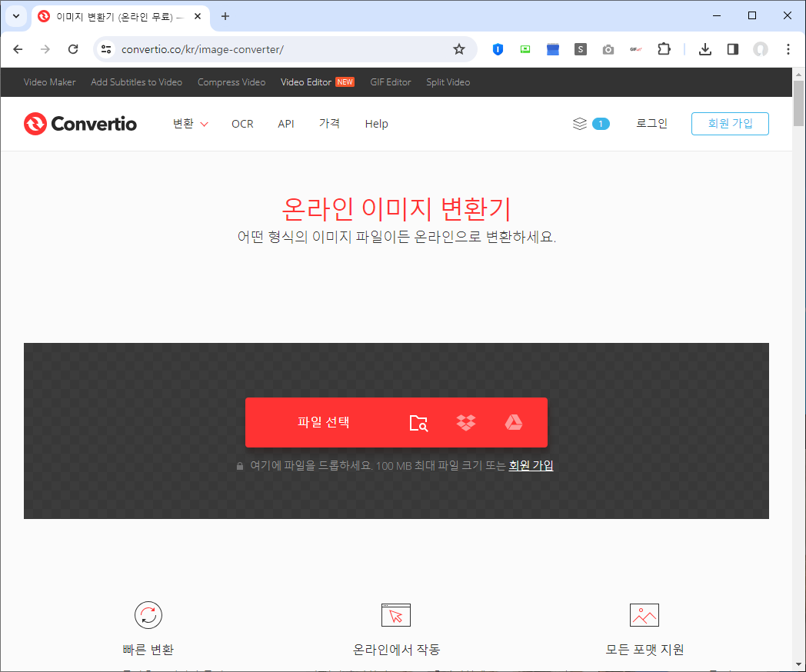Click the Convertio logo
The width and height of the screenshot is (806, 672).
(80, 123)
